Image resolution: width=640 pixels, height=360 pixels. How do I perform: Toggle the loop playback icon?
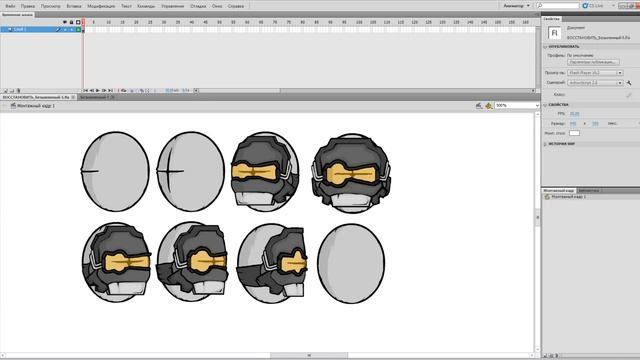tap(124, 91)
